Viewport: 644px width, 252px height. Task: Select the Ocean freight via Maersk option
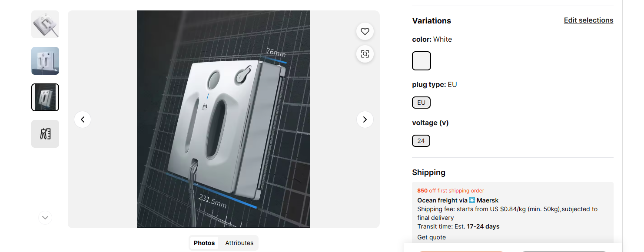[x=458, y=200]
